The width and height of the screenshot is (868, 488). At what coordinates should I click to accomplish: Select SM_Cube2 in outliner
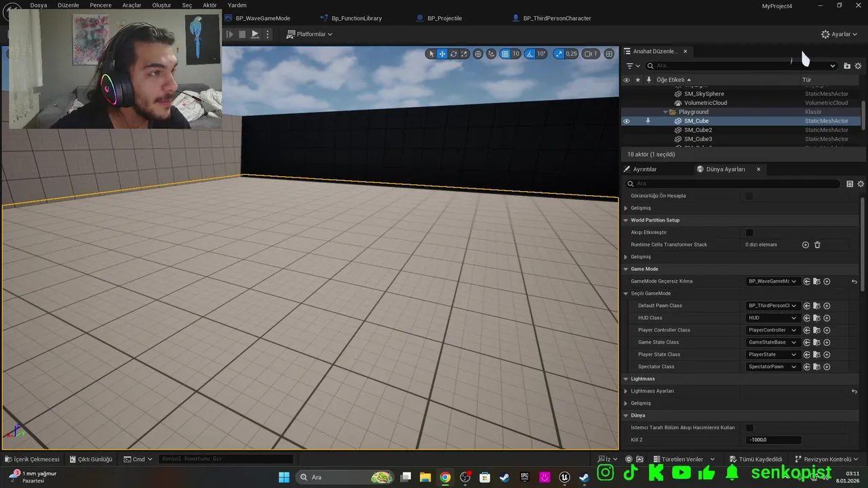click(x=698, y=130)
